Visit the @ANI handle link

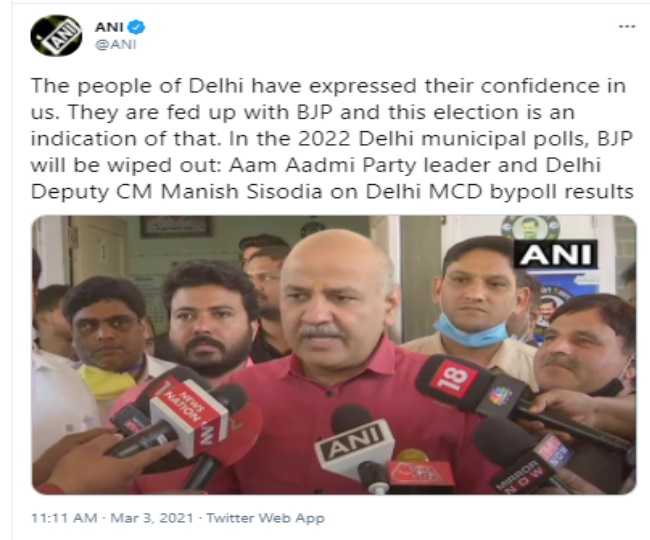116,44
